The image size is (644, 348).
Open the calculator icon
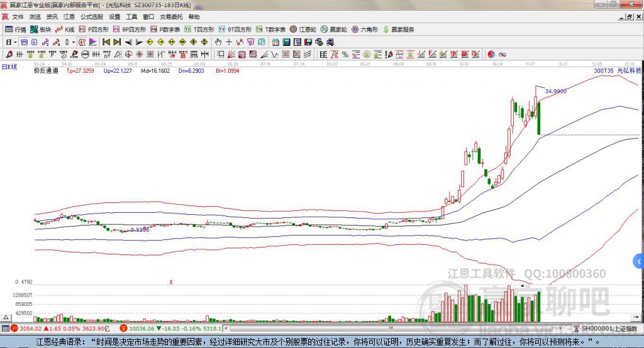click(x=286, y=42)
